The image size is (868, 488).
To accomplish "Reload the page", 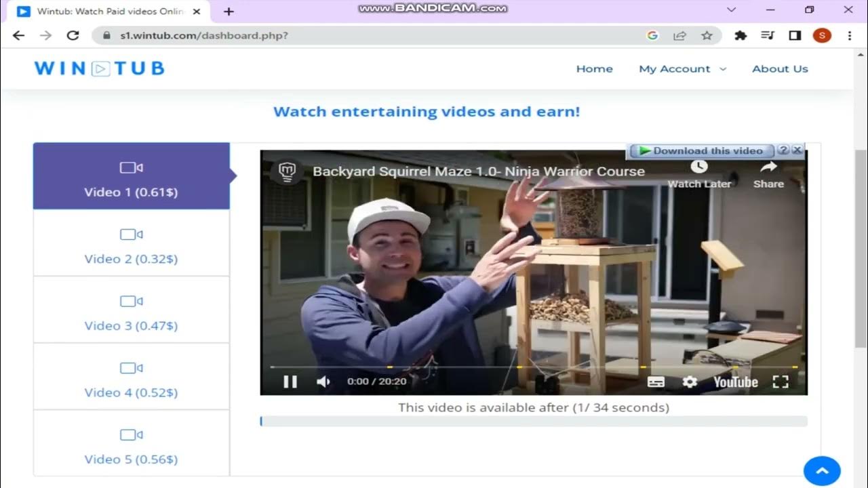I will click(x=73, y=35).
